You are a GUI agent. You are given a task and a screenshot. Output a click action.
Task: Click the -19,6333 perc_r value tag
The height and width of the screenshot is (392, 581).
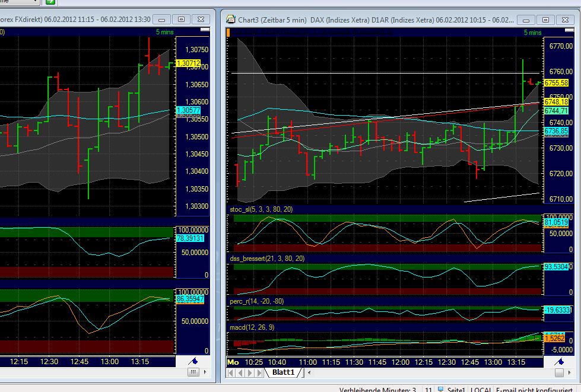(x=557, y=310)
